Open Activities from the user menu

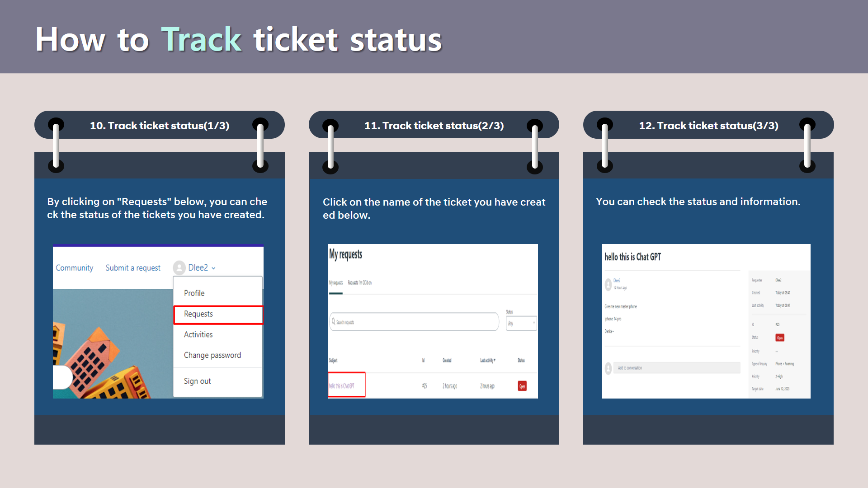[x=198, y=334]
